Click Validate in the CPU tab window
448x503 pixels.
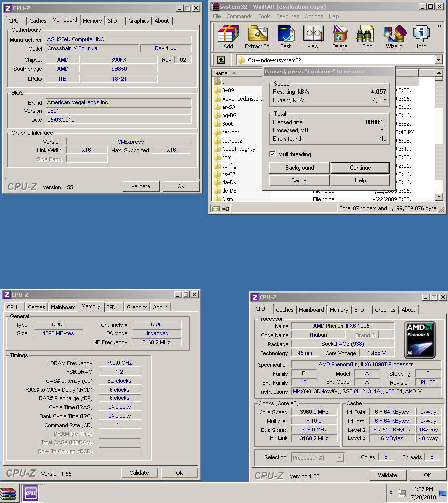(x=387, y=475)
